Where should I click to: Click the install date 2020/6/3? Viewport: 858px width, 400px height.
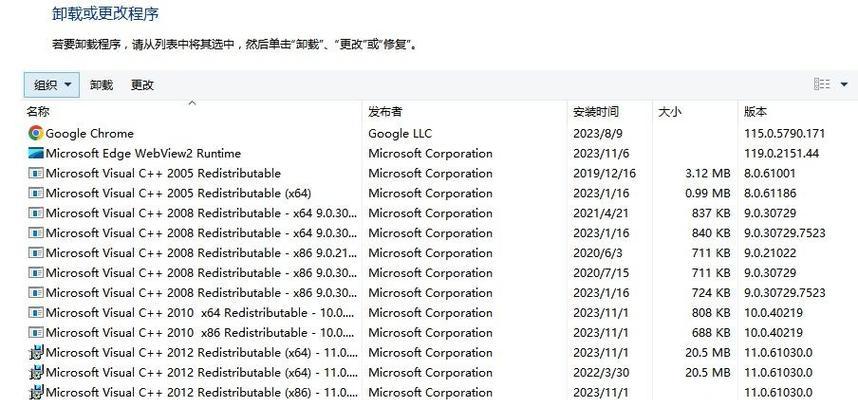[598, 253]
